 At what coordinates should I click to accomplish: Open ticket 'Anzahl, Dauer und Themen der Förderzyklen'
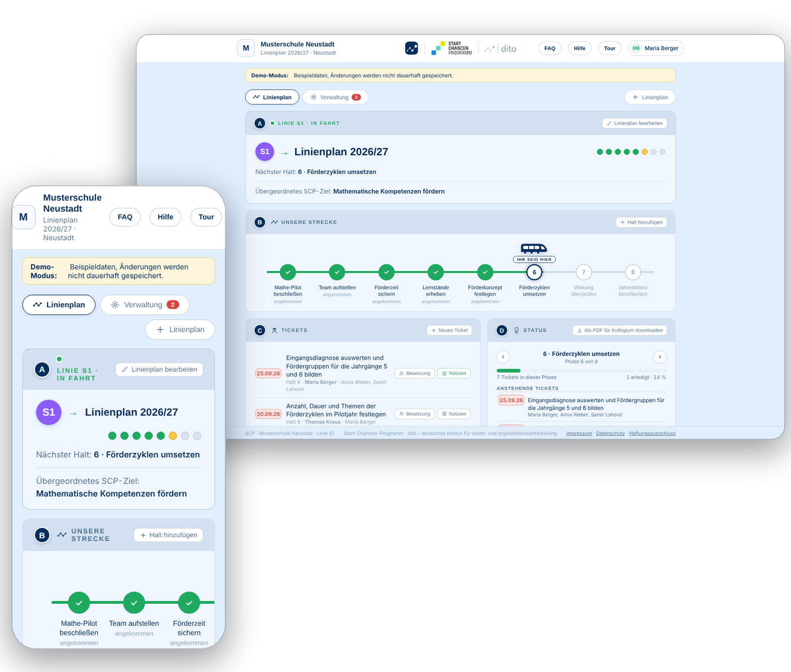click(x=336, y=410)
